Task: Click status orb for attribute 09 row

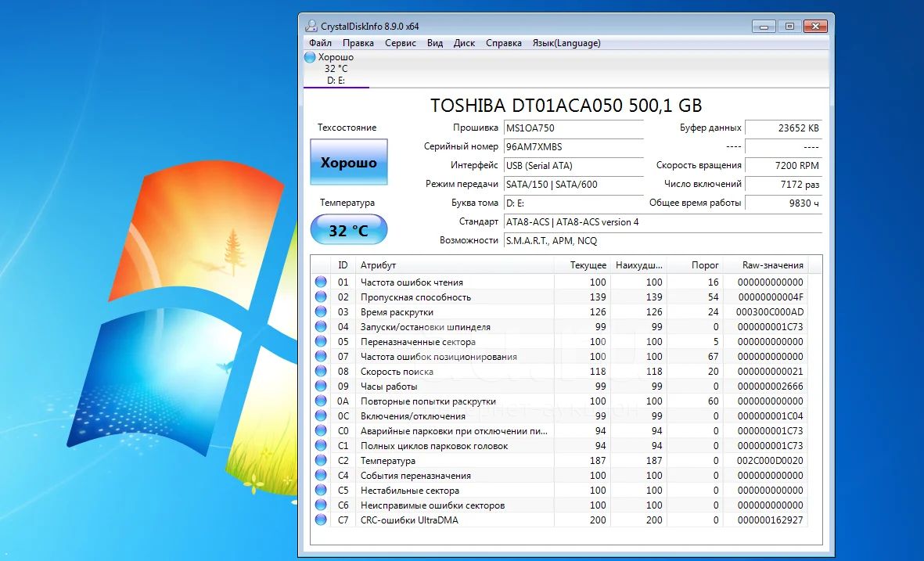Action: coord(321,386)
